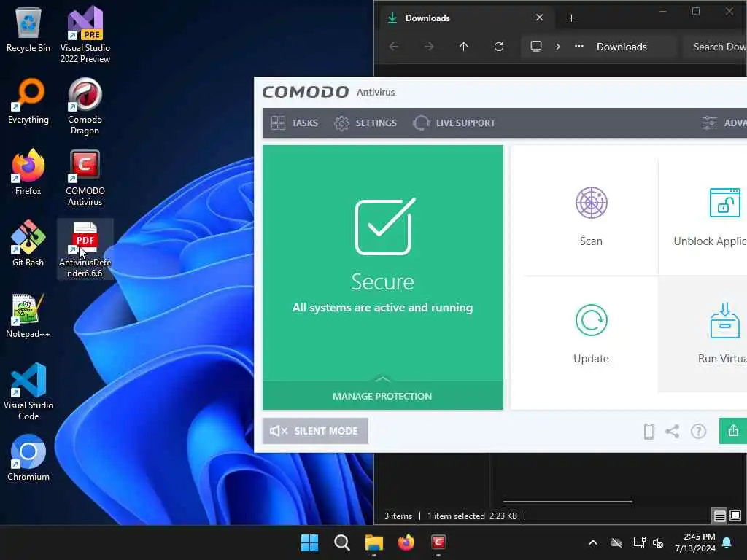747x560 pixels.
Task: Open File Explorer from the taskbar
Action: 374,542
